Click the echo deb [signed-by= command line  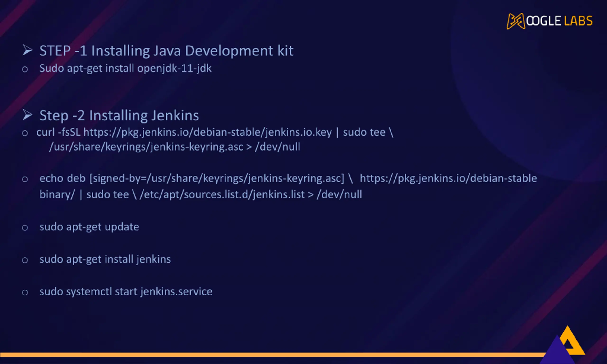(x=288, y=178)
